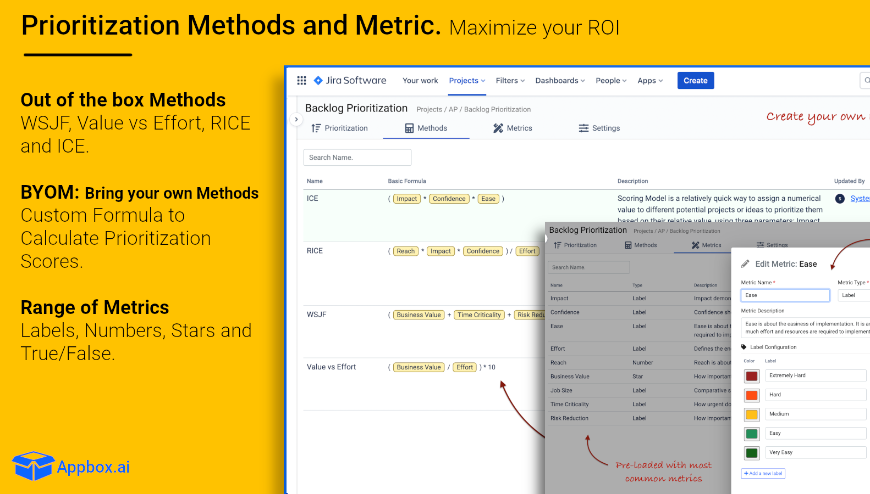Click the Metrics tab tools icon

point(498,128)
